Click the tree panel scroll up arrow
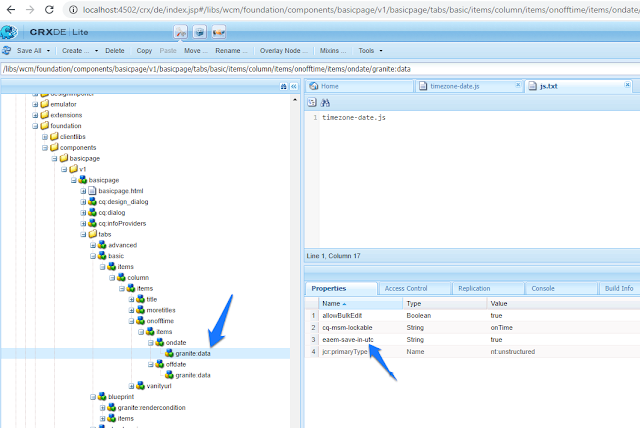640x428 pixels. coord(295,100)
